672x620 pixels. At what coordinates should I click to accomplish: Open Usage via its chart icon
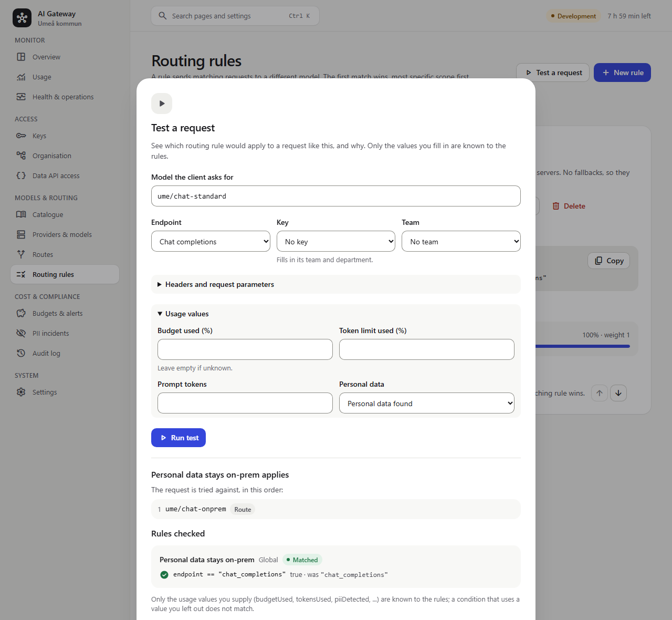point(21,77)
